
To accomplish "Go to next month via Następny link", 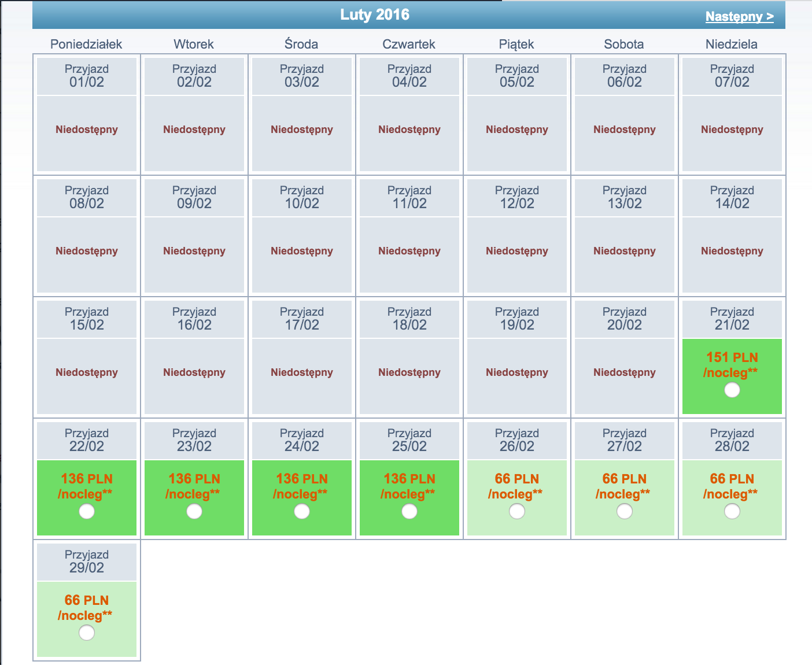I will 740,16.
